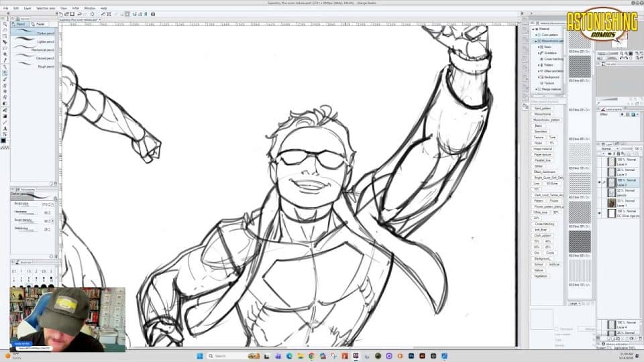This screenshot has width=644, height=362.
Task: Click the black main color swatch in toolbar
Action: pos(4,140)
